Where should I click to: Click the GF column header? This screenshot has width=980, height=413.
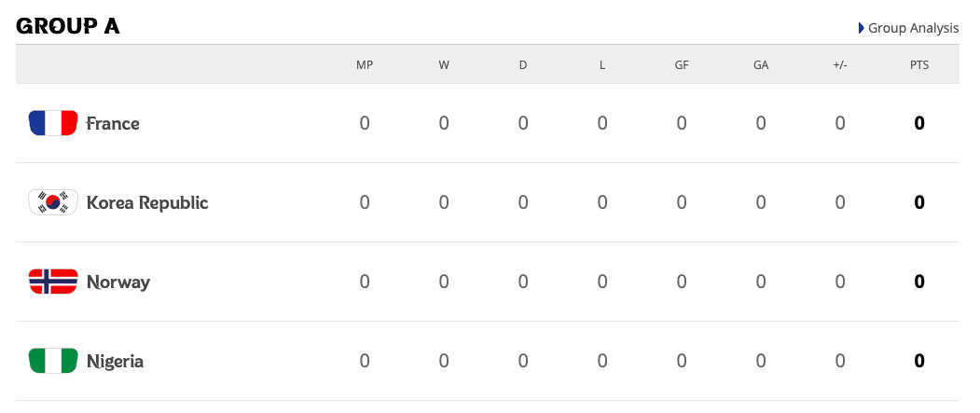click(682, 65)
